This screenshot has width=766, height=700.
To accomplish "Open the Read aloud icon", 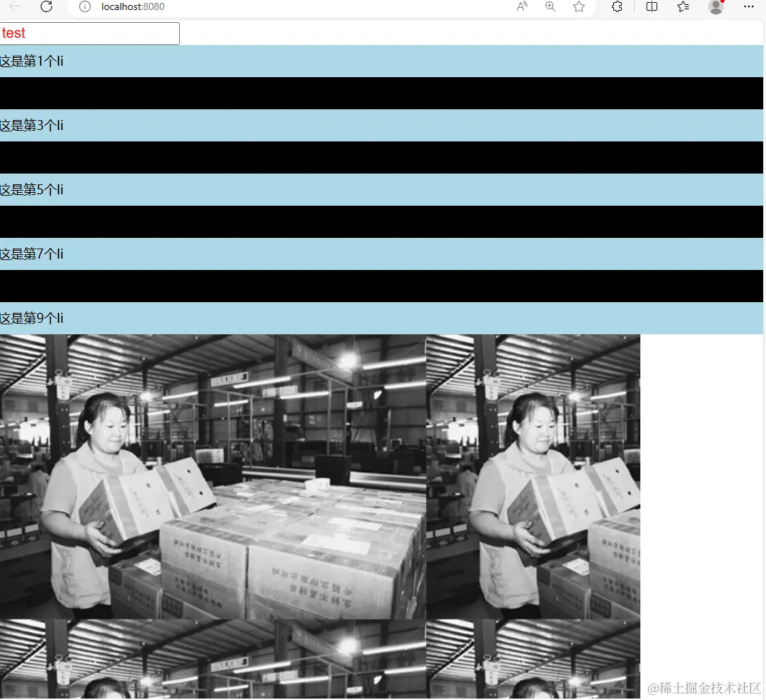I will pyautogui.click(x=523, y=6).
